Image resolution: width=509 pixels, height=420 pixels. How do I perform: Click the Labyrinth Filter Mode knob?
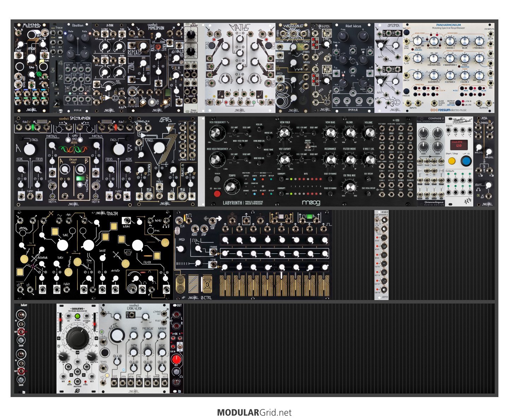coord(350,160)
